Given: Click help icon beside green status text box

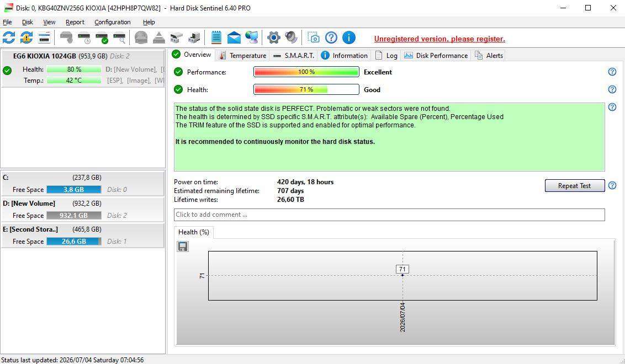Looking at the screenshot, I should [x=612, y=107].
